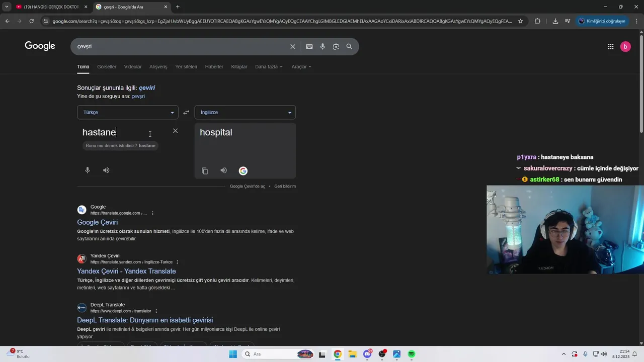Viewport: 644px width, 362px height.
Task: Click into the translator source text area
Action: [x=126, y=132]
